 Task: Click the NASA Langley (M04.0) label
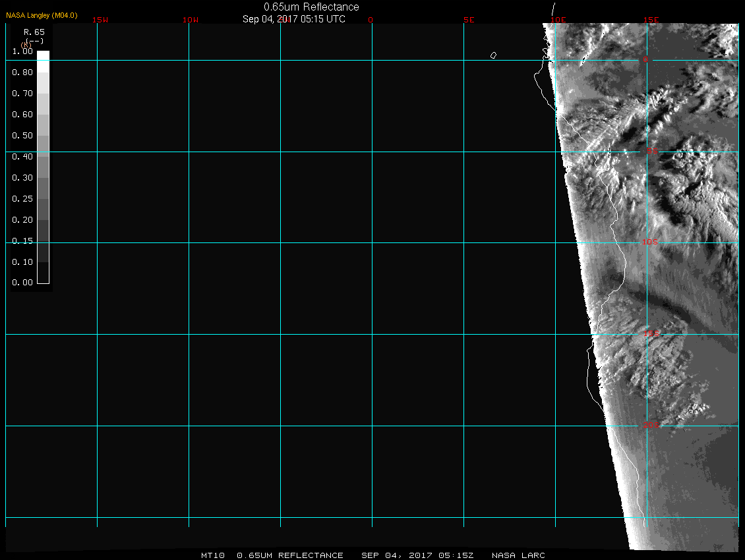[42, 15]
